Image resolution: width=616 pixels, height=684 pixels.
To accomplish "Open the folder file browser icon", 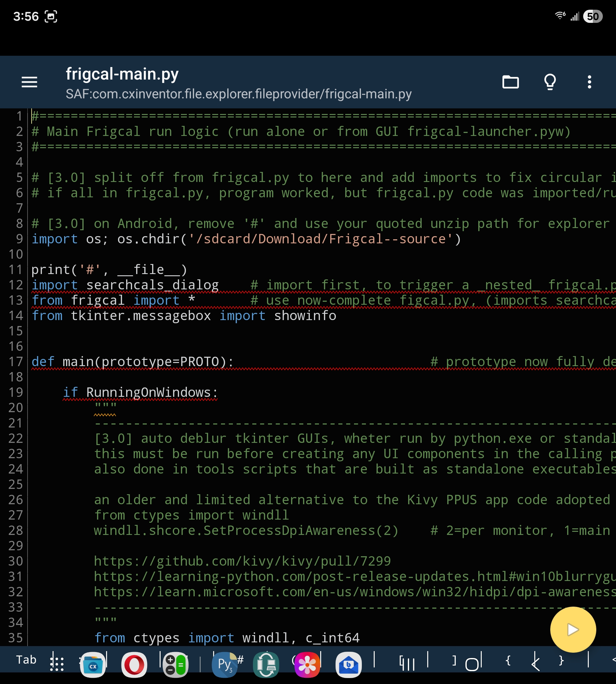I will [x=511, y=82].
